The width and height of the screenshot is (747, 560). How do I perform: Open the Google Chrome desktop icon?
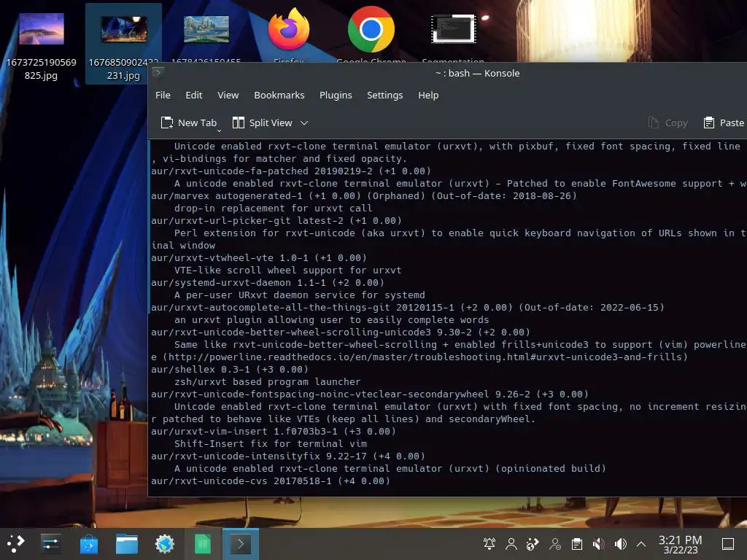tap(371, 29)
